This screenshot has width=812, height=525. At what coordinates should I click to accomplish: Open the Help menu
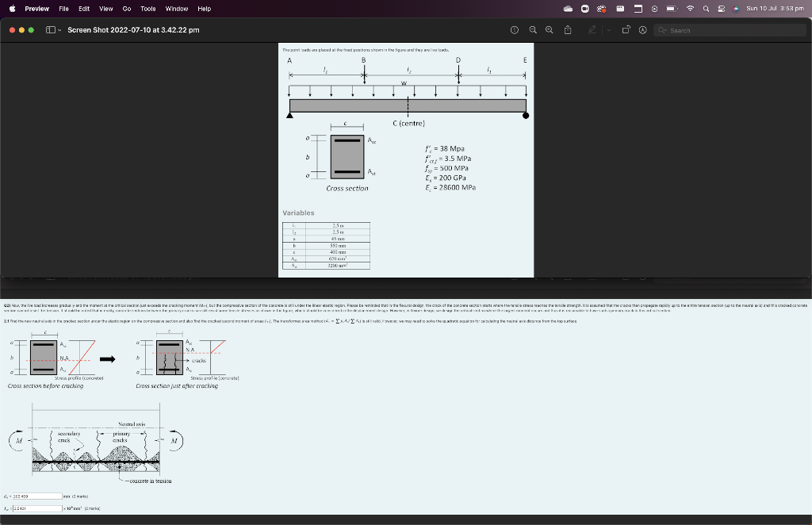pyautogui.click(x=204, y=9)
